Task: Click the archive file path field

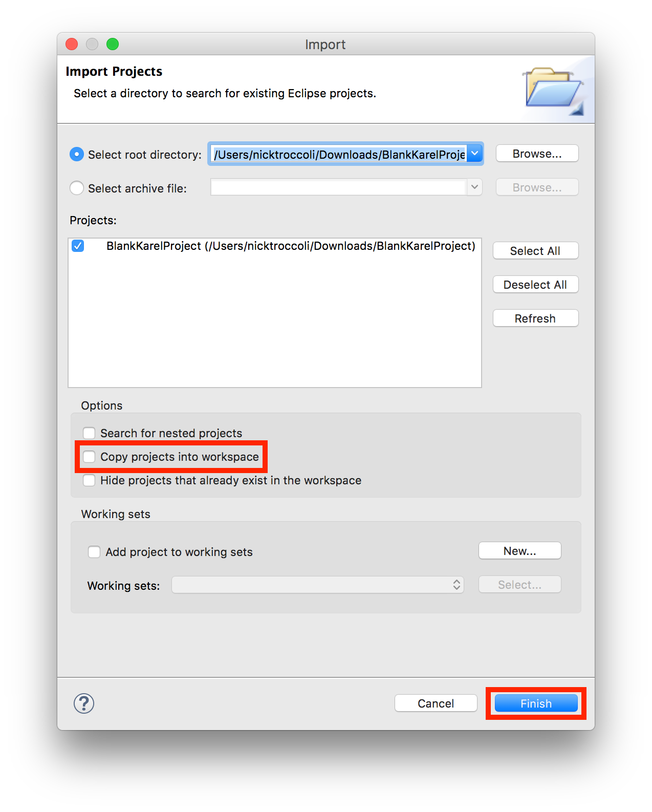Action: 339,187
